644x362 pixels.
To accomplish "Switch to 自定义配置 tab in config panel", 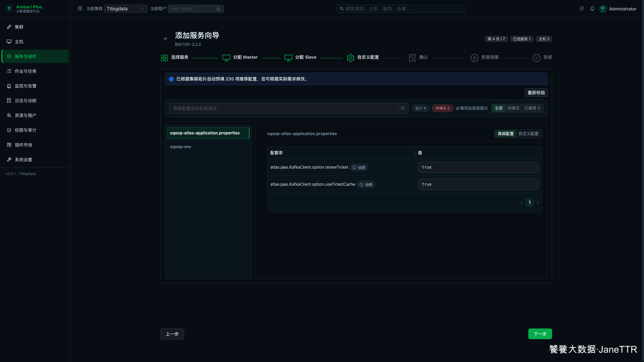I will coord(529,134).
